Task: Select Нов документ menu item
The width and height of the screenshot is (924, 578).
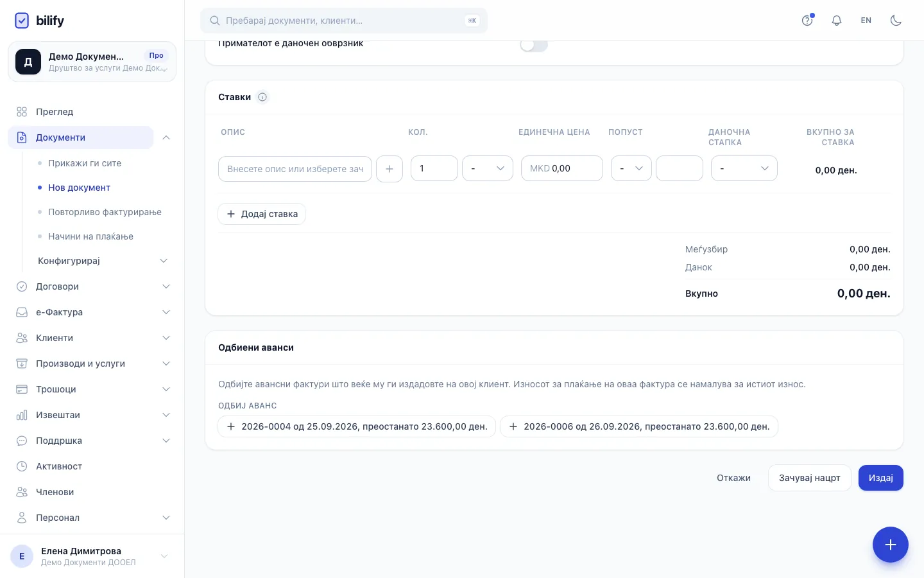Action: pyautogui.click(x=79, y=188)
